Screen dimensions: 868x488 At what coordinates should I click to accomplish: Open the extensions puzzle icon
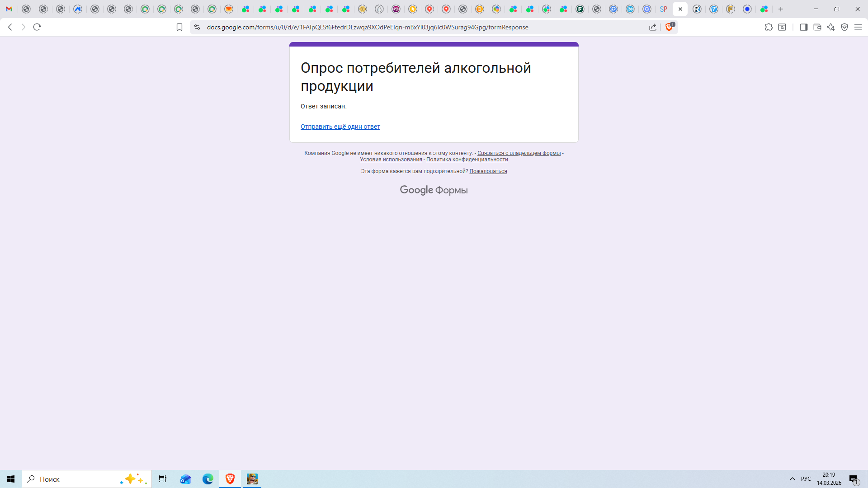(769, 27)
